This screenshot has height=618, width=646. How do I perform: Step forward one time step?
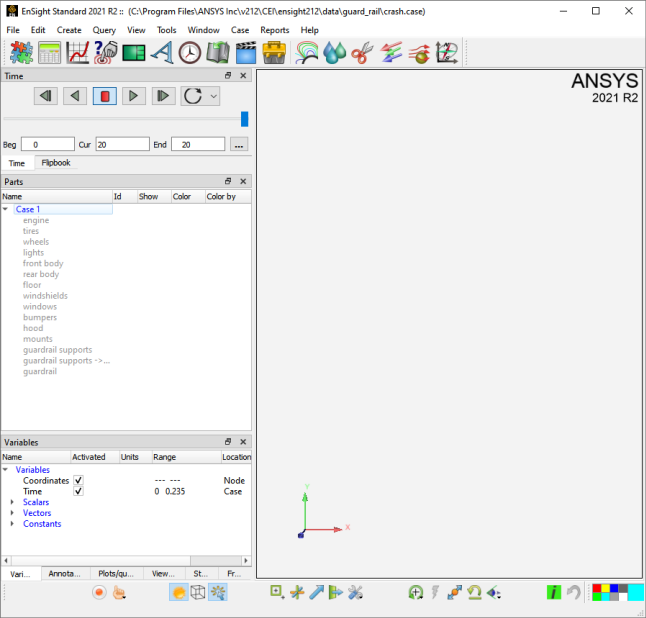[164, 96]
